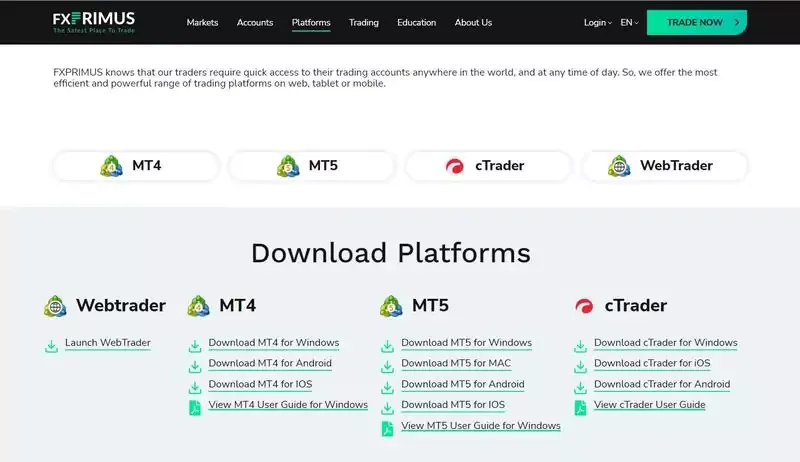Click Download MT4 for Windows link
The image size is (800, 462).
tap(273, 343)
